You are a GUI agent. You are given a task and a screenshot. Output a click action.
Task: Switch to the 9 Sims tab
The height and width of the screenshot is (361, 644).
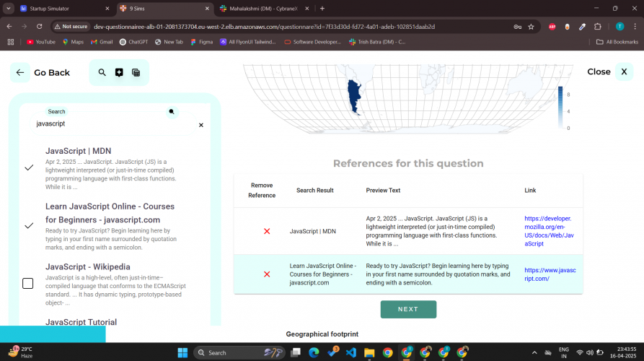pos(164,8)
